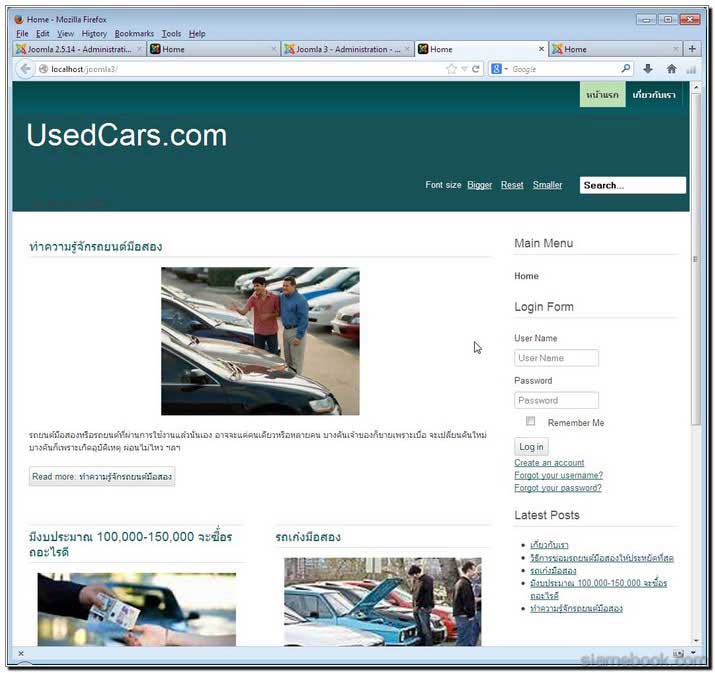Open the downloads arrow icon
715x673 pixels.
coord(648,69)
